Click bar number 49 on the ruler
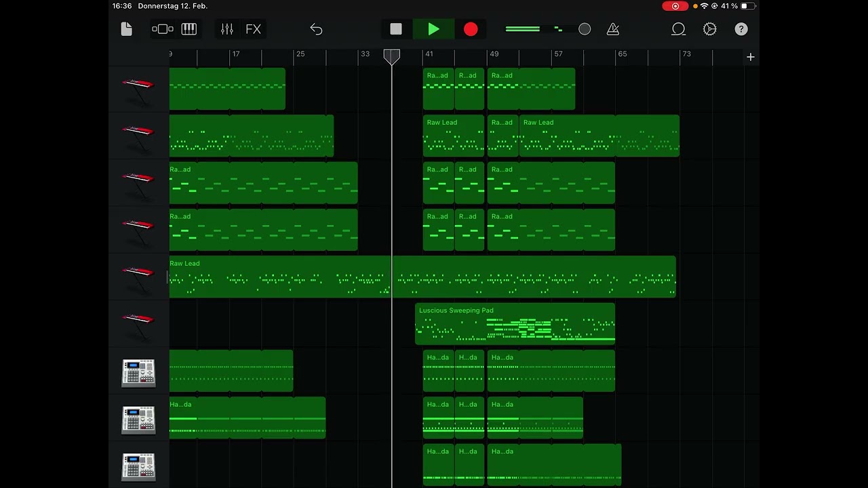Screen dimensions: 868x488 coord(494,54)
